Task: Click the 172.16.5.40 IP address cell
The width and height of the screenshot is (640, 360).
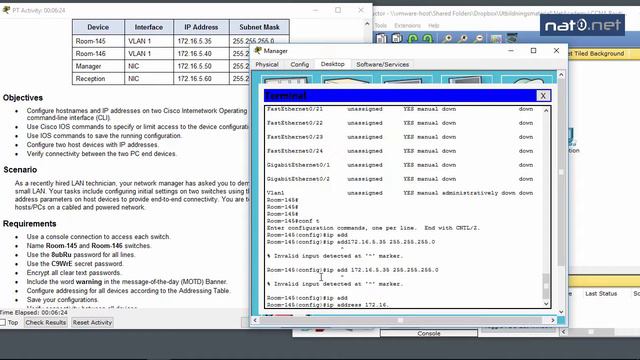Action: click(201, 53)
